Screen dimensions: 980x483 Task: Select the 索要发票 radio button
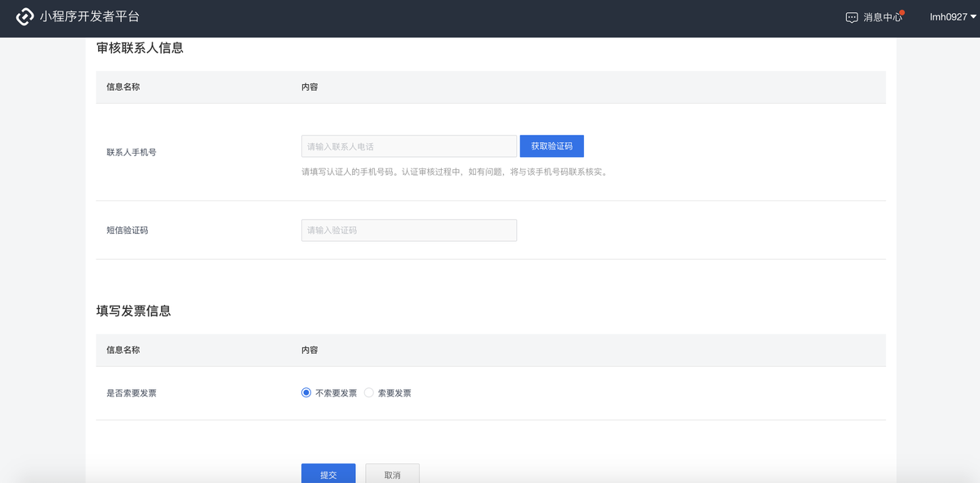tap(369, 393)
